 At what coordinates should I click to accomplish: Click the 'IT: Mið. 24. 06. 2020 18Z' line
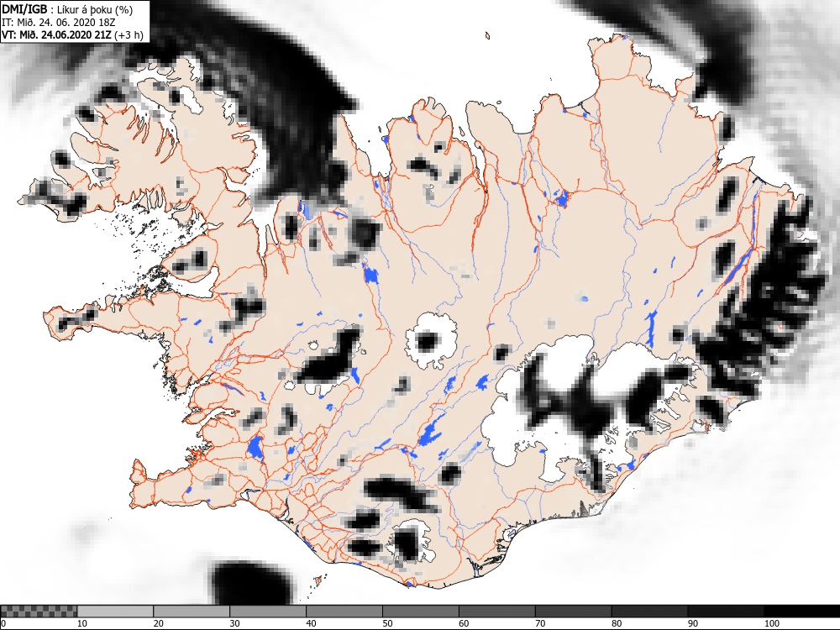tap(59, 23)
